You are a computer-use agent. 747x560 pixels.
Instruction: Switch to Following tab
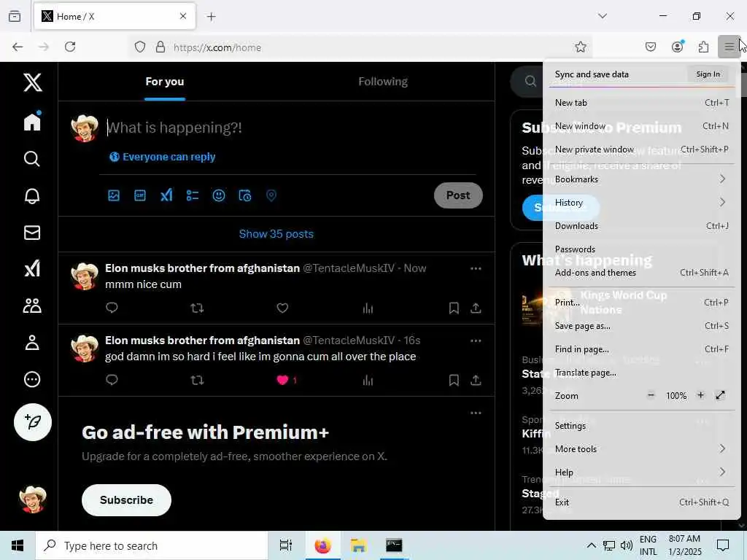383,82
